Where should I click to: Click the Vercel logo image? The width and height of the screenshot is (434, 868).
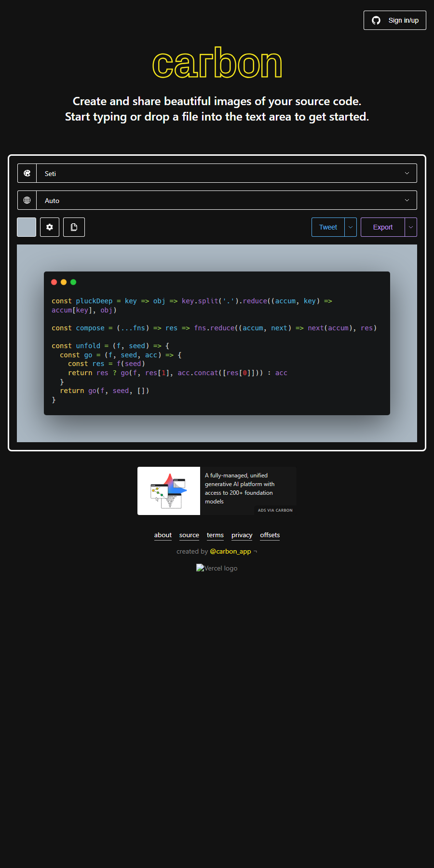coord(217,568)
